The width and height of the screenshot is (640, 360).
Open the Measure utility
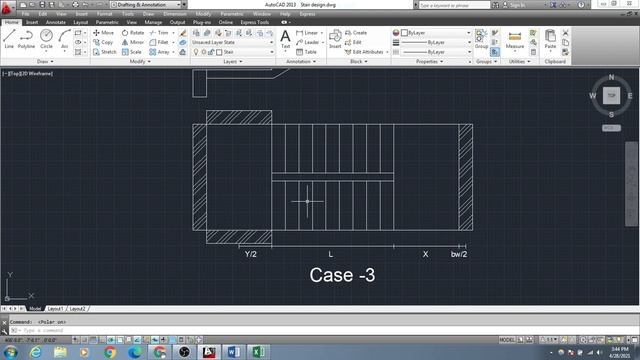(515, 40)
